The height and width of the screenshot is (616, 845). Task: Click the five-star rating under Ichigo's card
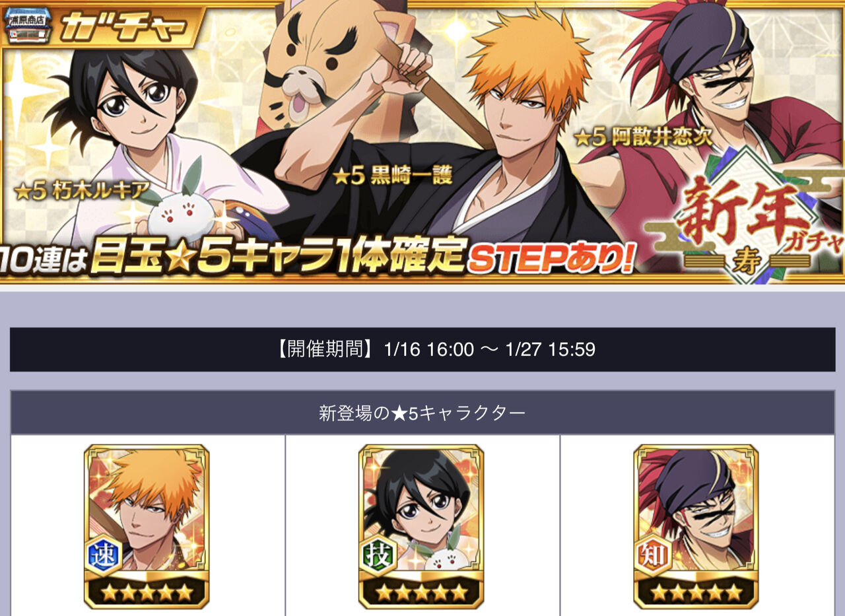coord(147,592)
